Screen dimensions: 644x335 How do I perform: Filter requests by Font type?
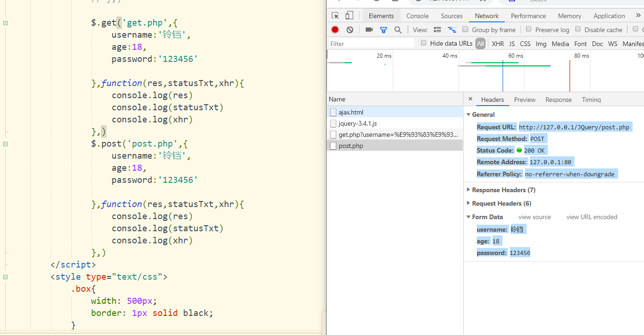580,44
